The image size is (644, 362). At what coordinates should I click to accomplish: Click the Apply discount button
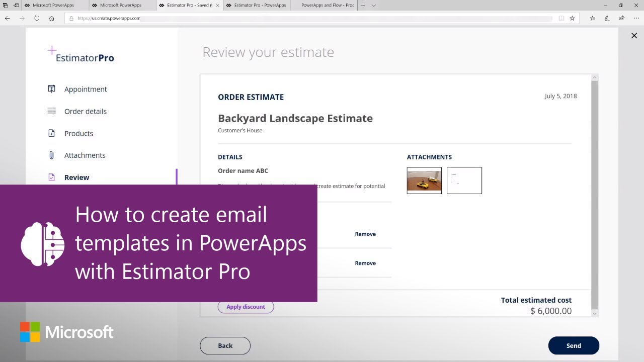click(246, 307)
